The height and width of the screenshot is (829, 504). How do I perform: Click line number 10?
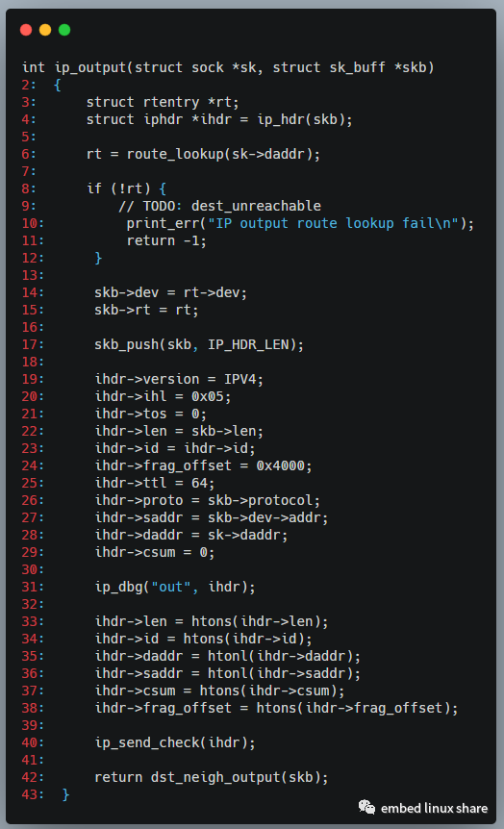(x=33, y=224)
